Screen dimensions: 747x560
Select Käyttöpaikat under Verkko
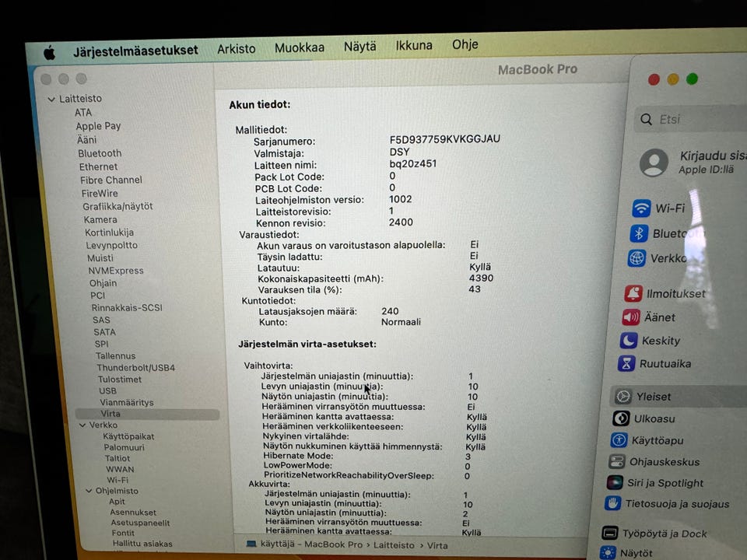[128, 436]
